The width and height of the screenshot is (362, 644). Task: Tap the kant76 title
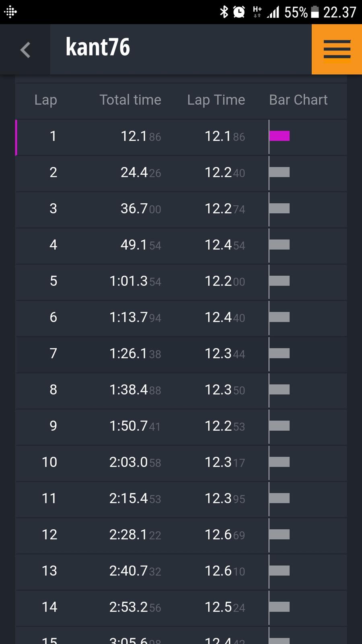pyautogui.click(x=98, y=46)
